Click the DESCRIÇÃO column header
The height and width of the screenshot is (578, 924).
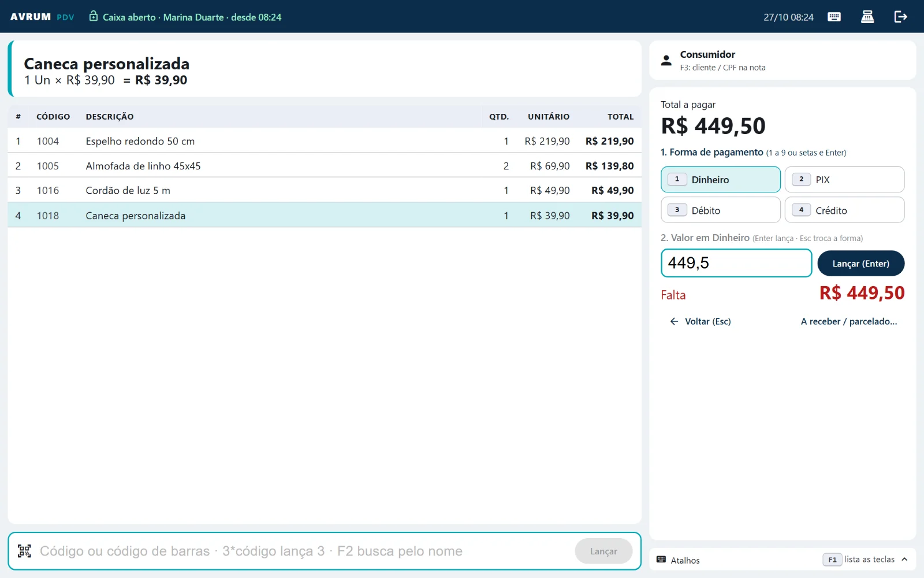pos(110,117)
